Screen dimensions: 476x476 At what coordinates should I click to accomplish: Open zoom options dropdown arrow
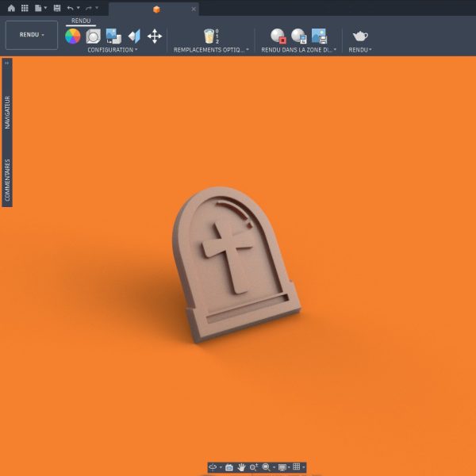coord(274,467)
